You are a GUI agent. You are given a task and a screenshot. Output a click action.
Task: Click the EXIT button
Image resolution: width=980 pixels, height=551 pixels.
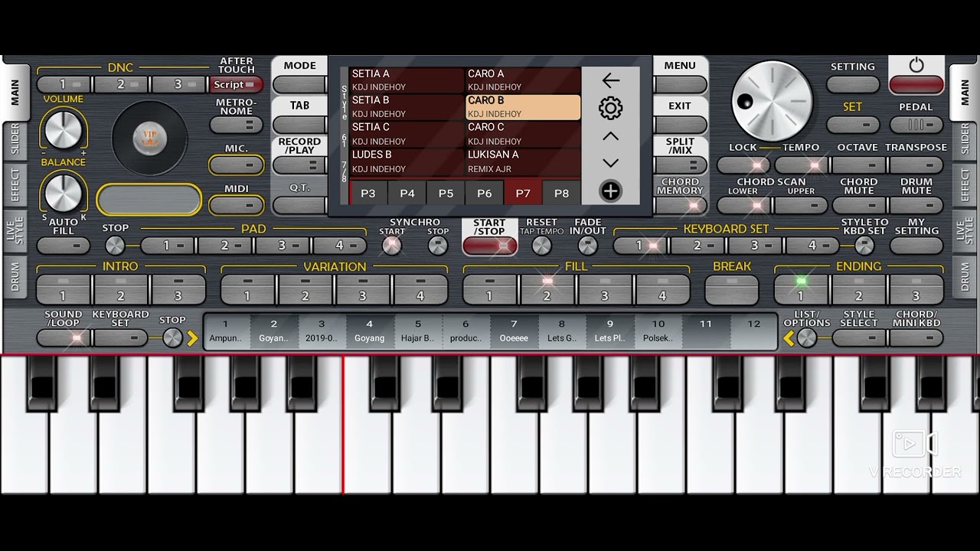tap(680, 125)
